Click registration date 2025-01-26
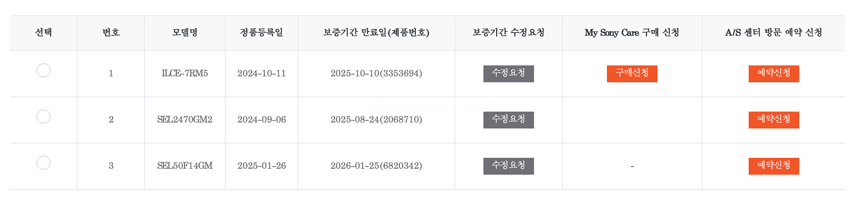 tap(261, 166)
